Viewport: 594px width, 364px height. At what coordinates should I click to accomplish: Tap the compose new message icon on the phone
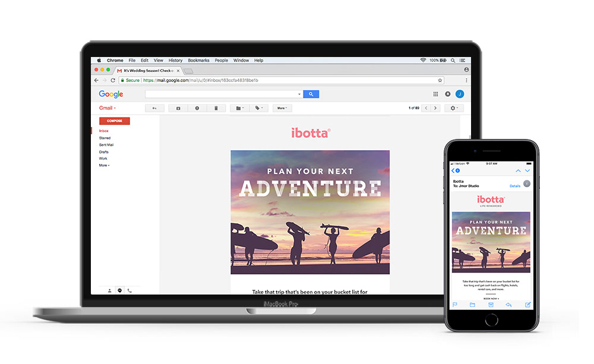coord(527,305)
